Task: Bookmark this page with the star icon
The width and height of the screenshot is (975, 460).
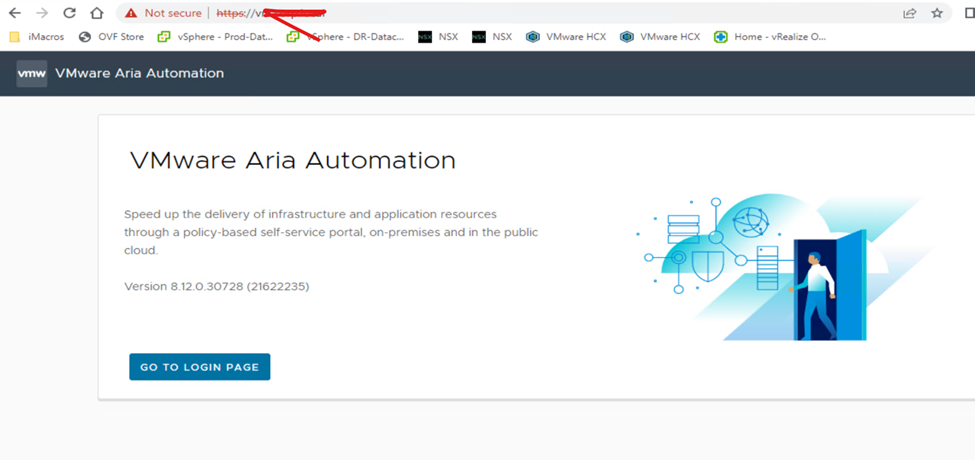Action: (937, 13)
